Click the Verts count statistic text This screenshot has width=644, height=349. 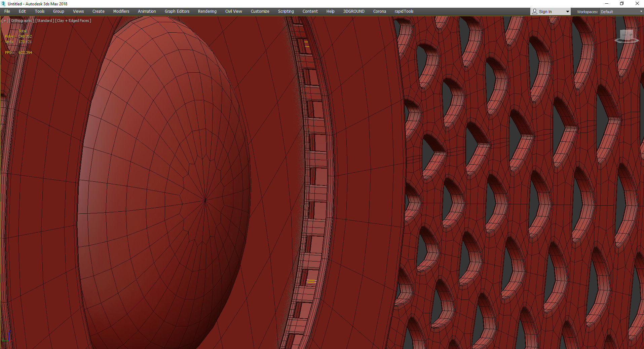18,42
